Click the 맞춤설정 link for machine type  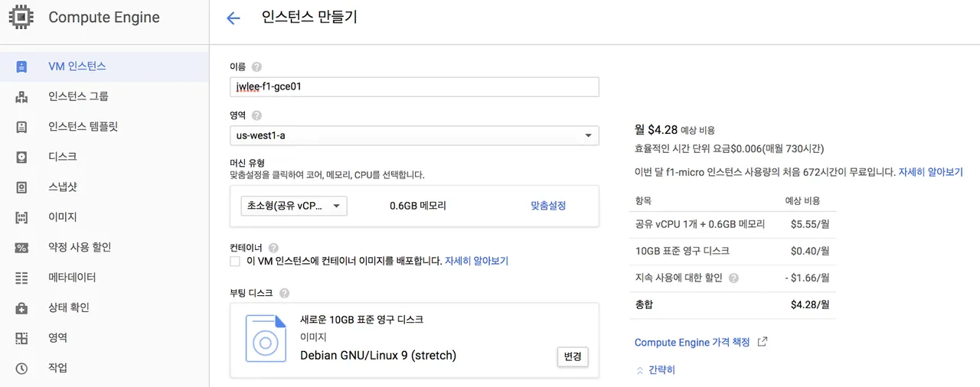[x=548, y=206]
